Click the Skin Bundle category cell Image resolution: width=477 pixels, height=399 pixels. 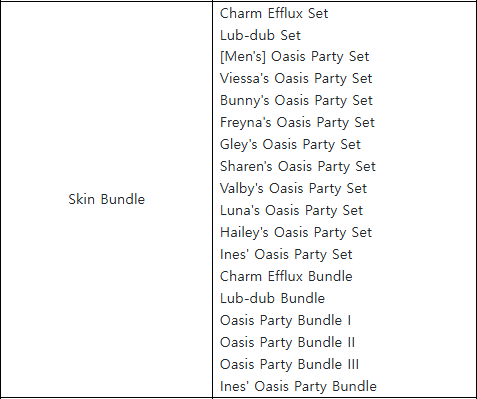[x=106, y=199]
